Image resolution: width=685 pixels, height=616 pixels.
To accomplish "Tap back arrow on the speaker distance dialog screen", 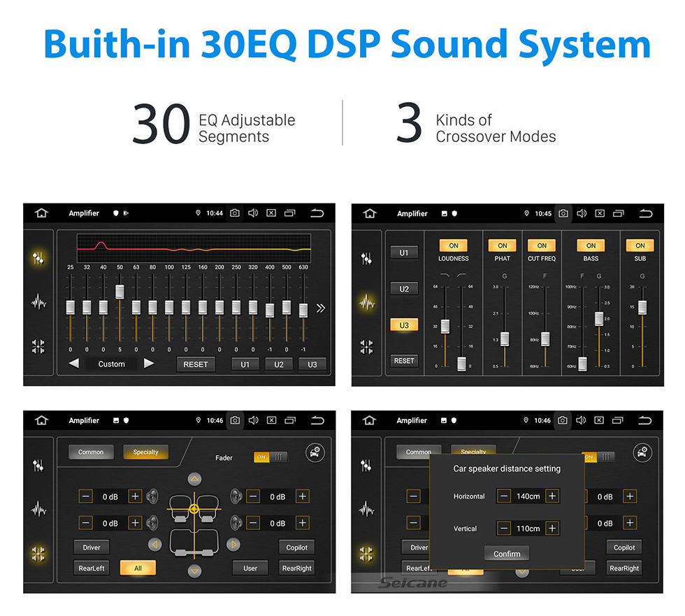I will pos(644,420).
